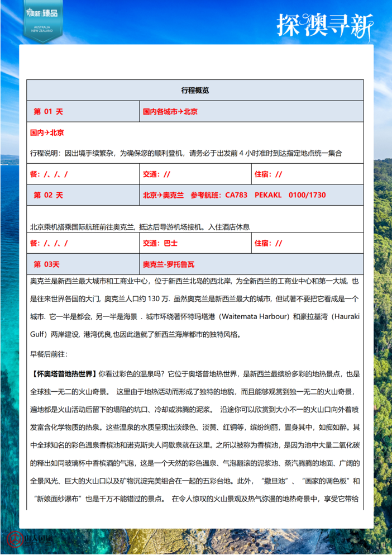The image size is (392, 555).
Task: Select the 奥克兰-罗托鲁瓦 route cell
Action: [x=251, y=264]
